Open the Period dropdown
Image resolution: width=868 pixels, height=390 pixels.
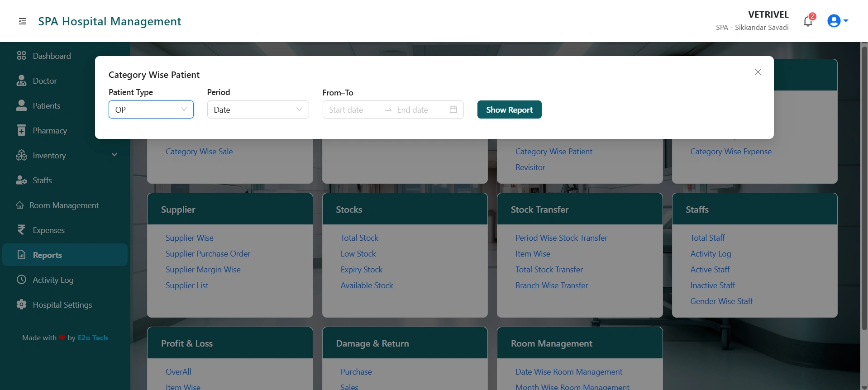tap(258, 109)
